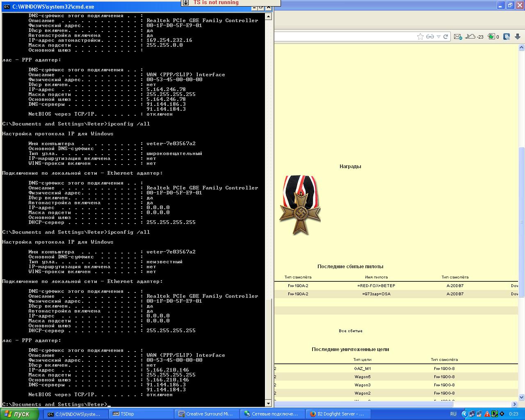This screenshot has height=420, width=525.
Task: Open address bar history dropdown arrow
Action: pyautogui.click(x=438, y=37)
